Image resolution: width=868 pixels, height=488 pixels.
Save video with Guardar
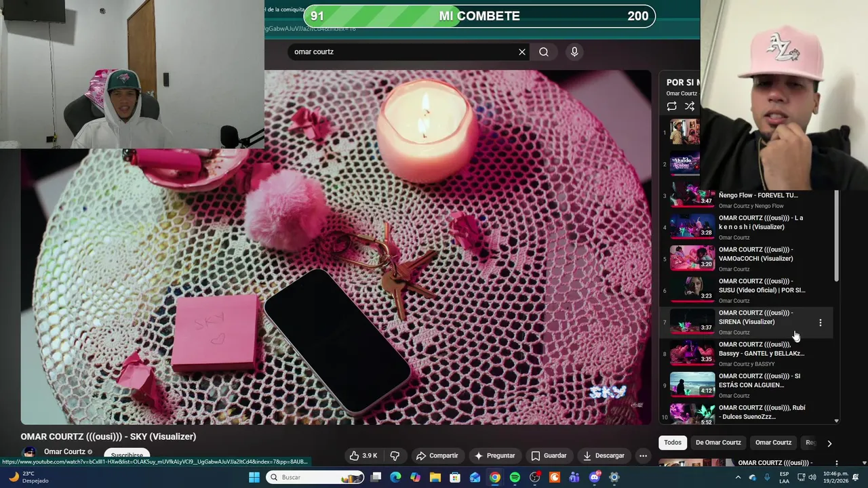tap(549, 455)
